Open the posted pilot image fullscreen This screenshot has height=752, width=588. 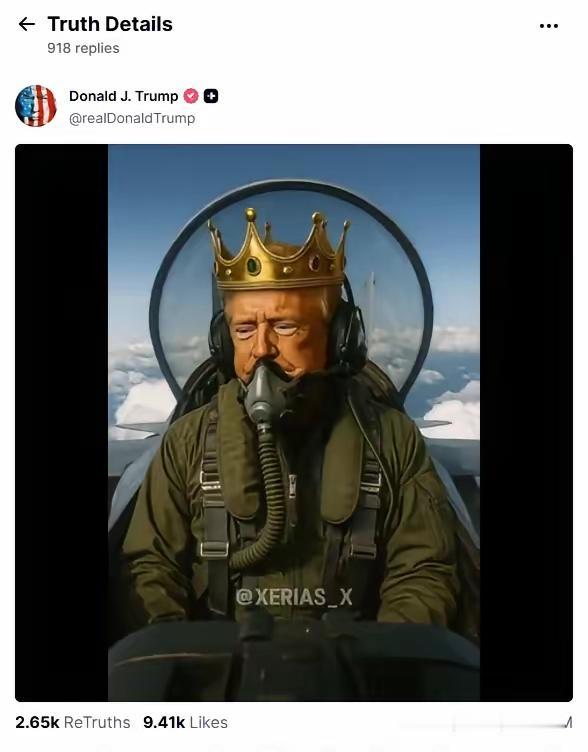click(294, 423)
